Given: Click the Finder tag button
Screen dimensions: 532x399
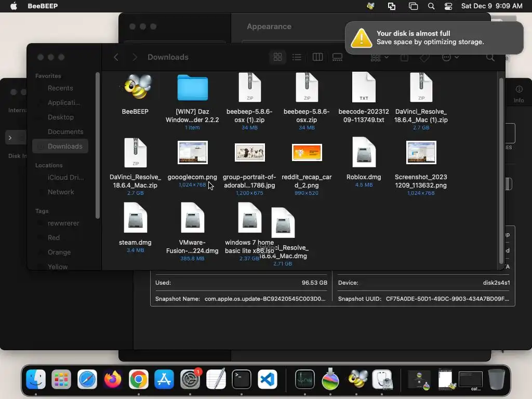Looking at the screenshot, I should click(424, 57).
